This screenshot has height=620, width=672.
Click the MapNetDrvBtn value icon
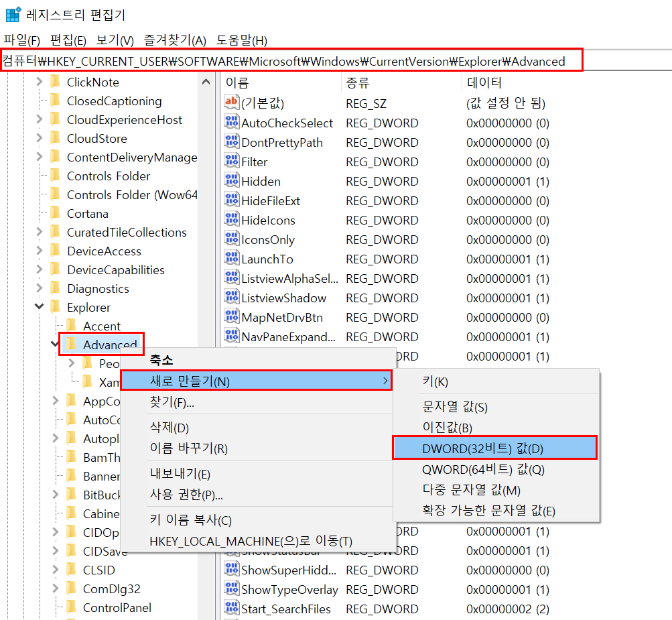click(231, 316)
